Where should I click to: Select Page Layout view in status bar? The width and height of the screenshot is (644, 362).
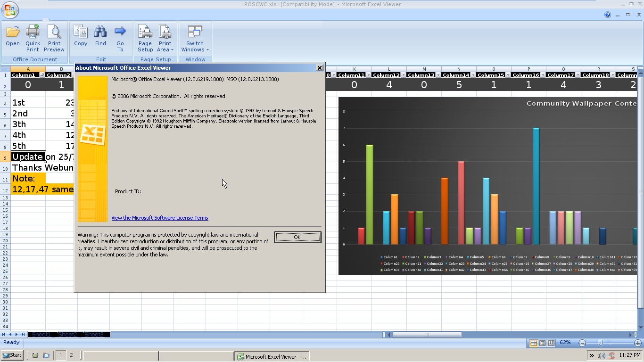tap(542, 343)
